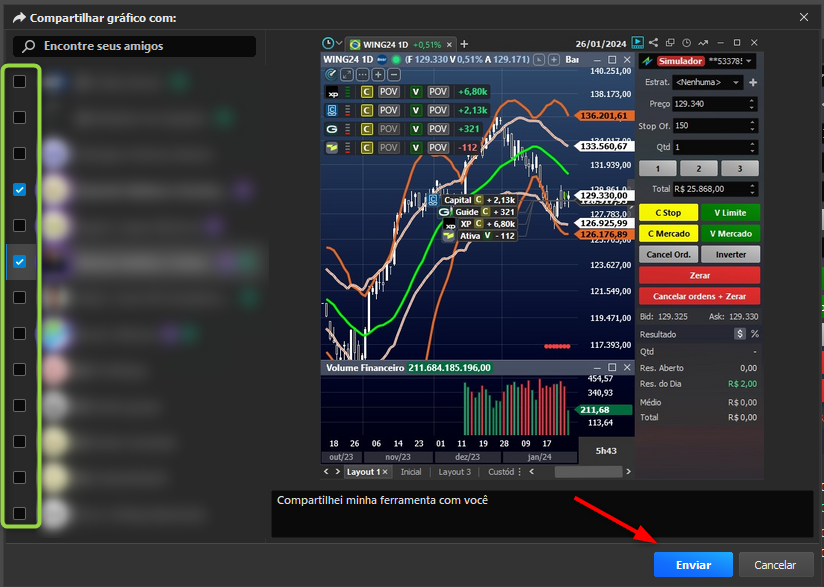Click the Qtd field stepper arrows
The height and width of the screenshot is (587, 824).
click(x=752, y=147)
